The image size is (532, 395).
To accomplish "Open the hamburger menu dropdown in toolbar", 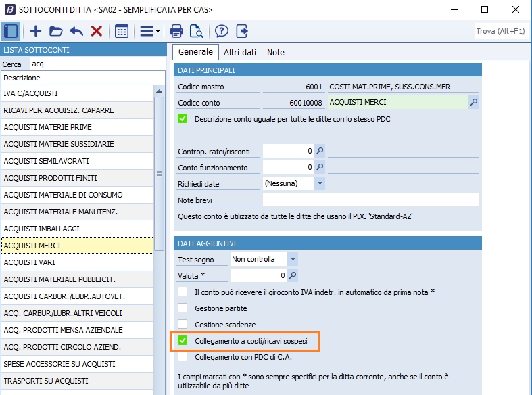I will (149, 31).
